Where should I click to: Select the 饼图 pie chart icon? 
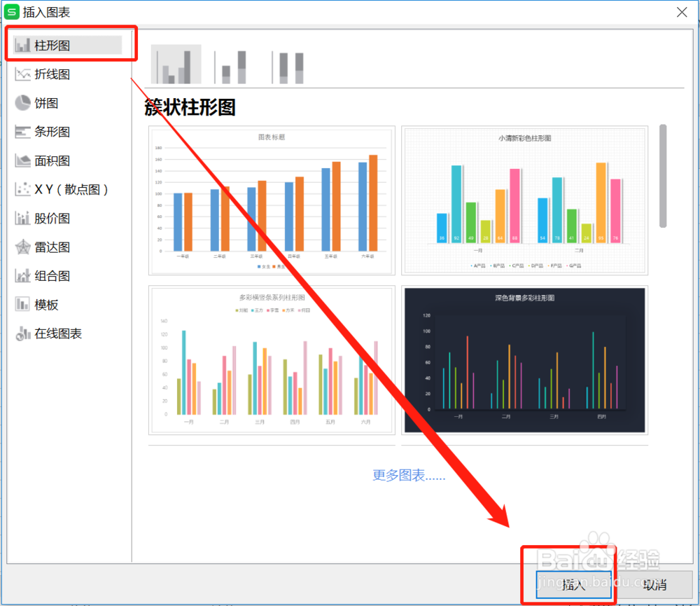(x=22, y=103)
